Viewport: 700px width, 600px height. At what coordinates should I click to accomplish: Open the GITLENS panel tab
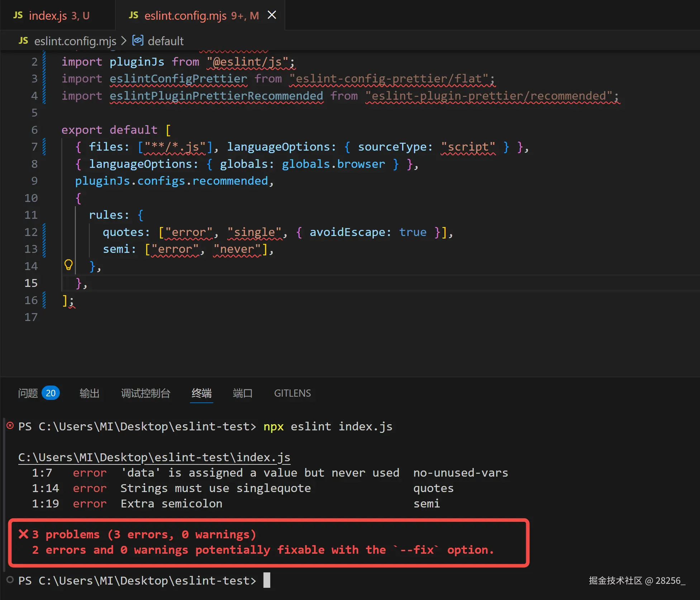point(292,393)
